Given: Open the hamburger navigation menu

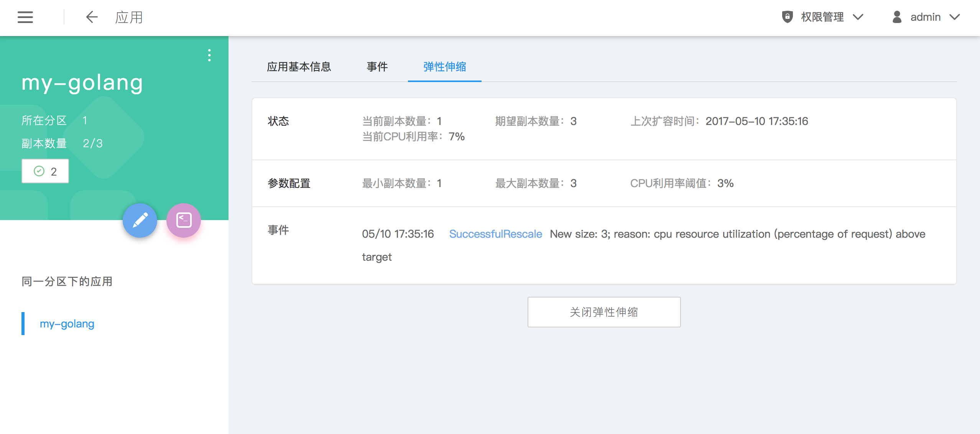Looking at the screenshot, I should [25, 17].
